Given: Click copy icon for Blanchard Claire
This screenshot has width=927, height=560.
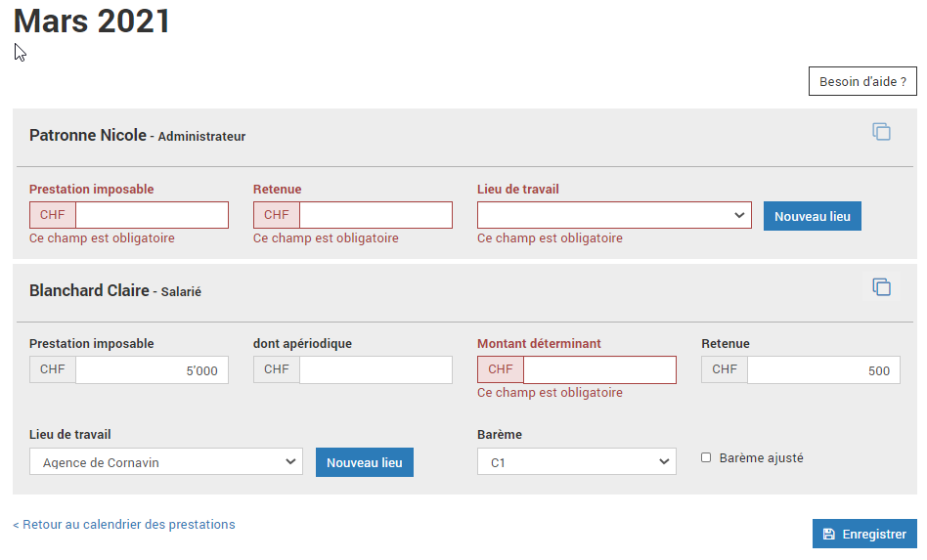Looking at the screenshot, I should coord(881,287).
